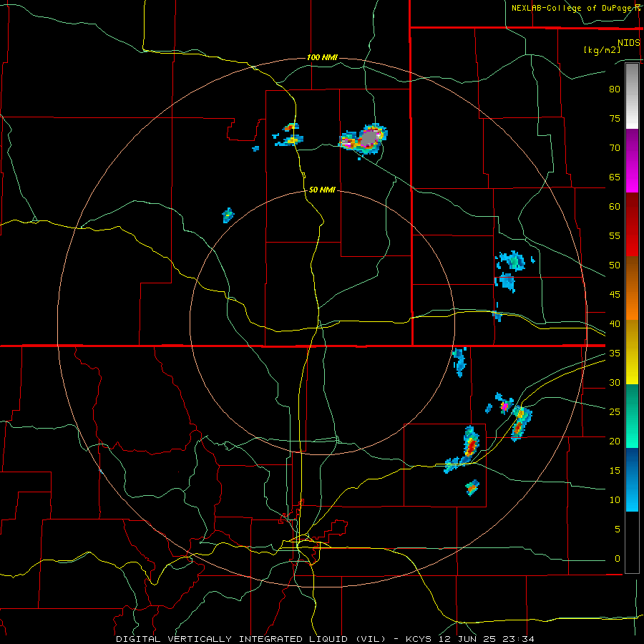
Task: Click the 70 value on the VIL scale
Action: pos(615,148)
